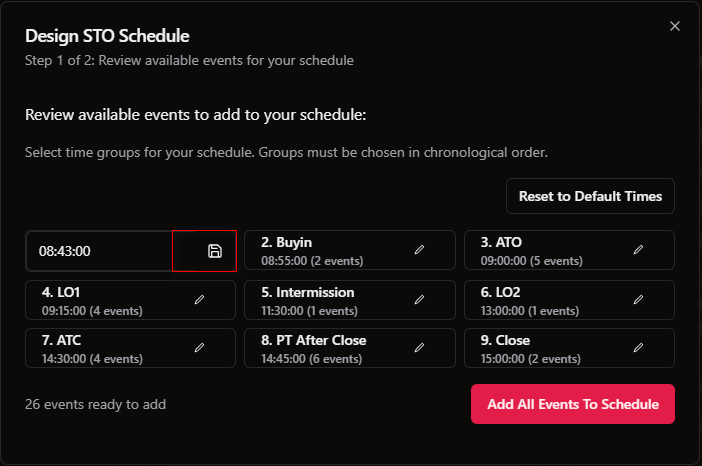Screen dimensions: 702x466
Task: Select the 2. Buyin group card
Action: (350, 250)
